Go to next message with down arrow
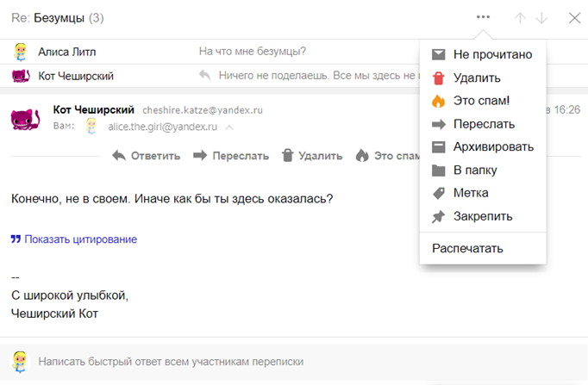Viewport: 588px width, 385px height. coord(541,17)
